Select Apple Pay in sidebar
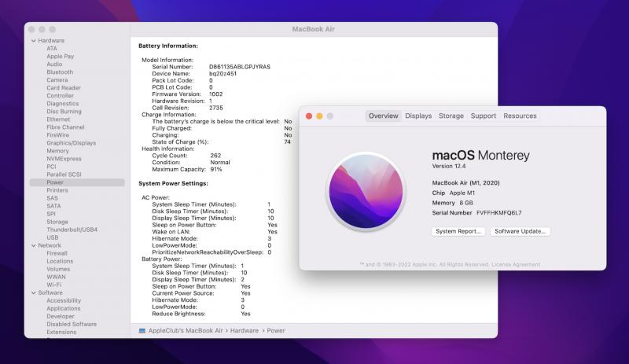The height and width of the screenshot is (364, 629). [x=61, y=56]
